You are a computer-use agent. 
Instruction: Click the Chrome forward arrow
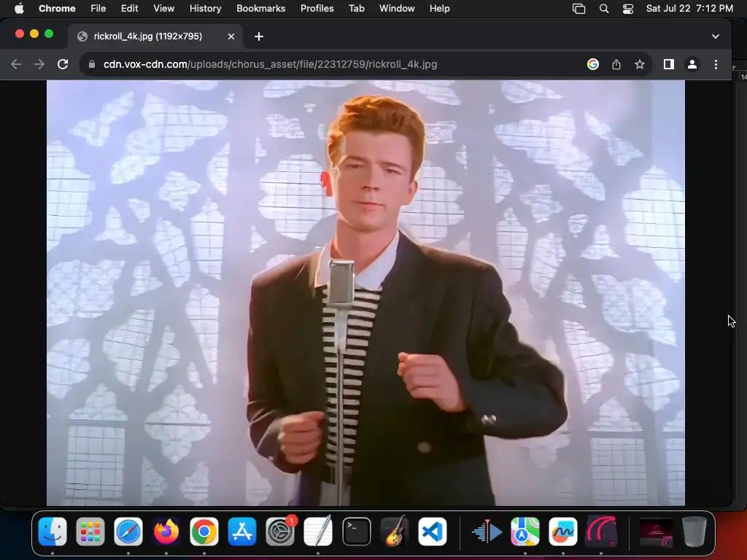(39, 64)
